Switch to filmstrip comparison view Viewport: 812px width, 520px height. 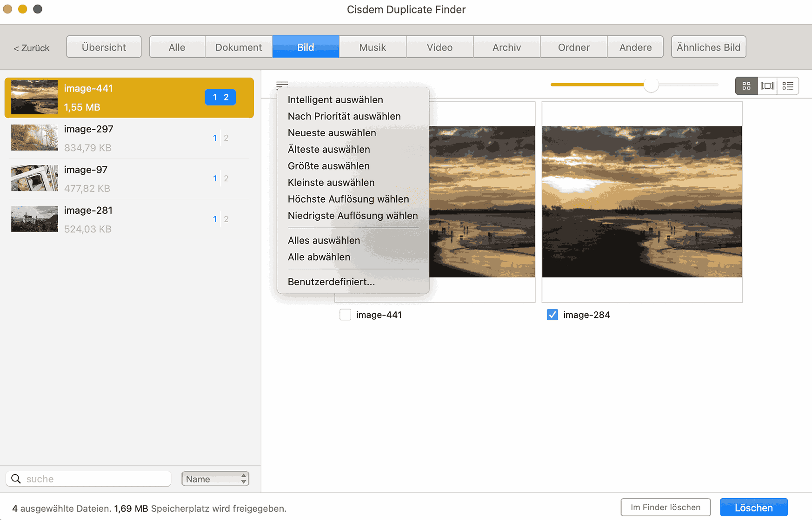click(767, 86)
